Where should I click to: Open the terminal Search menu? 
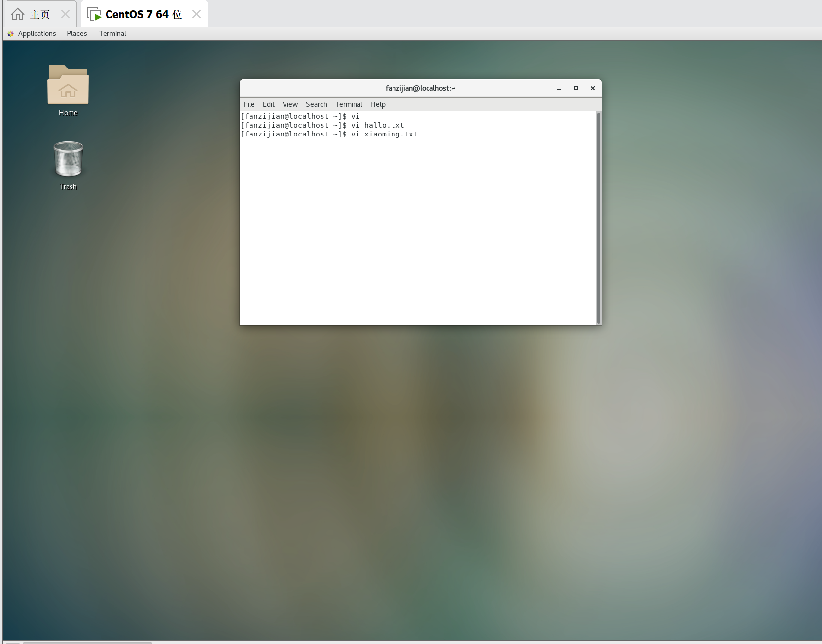[x=316, y=104]
